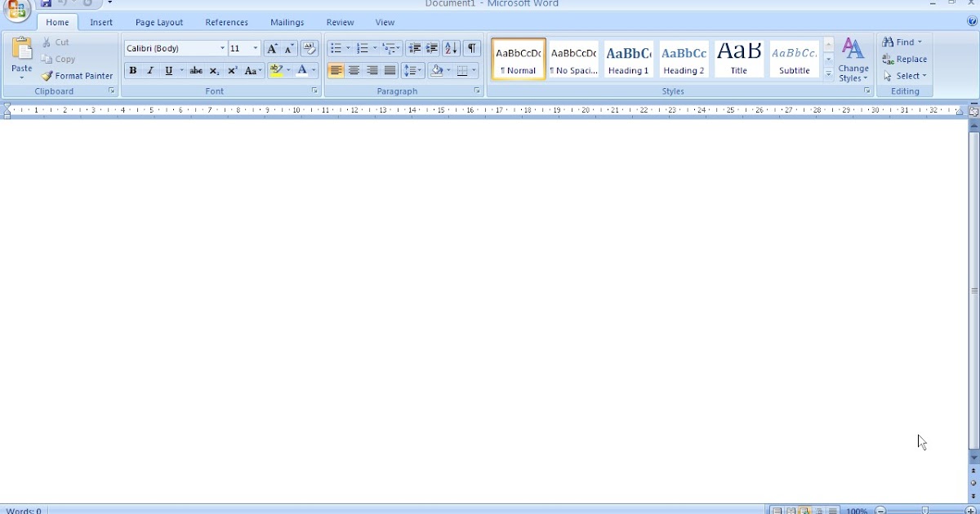Toggle underline formatting
Image resolution: width=980 pixels, height=514 pixels.
[x=169, y=71]
